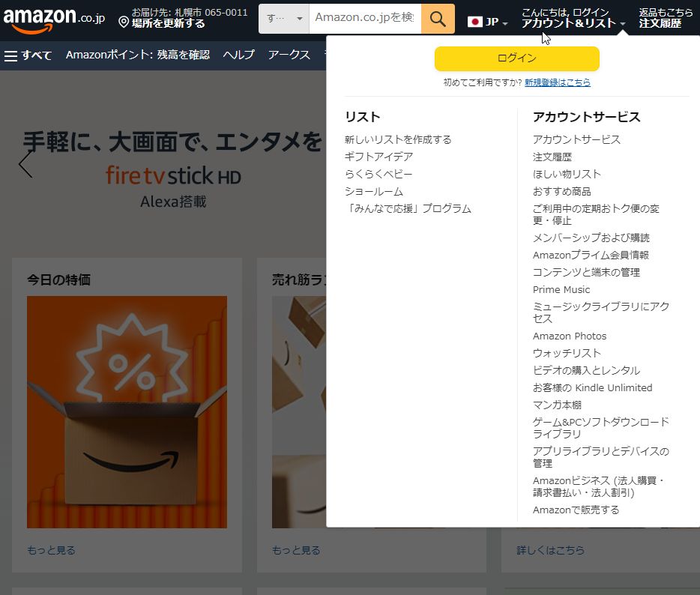Click もっと見る under 今日の特価
This screenshot has height=595, width=700.
pyautogui.click(x=51, y=550)
